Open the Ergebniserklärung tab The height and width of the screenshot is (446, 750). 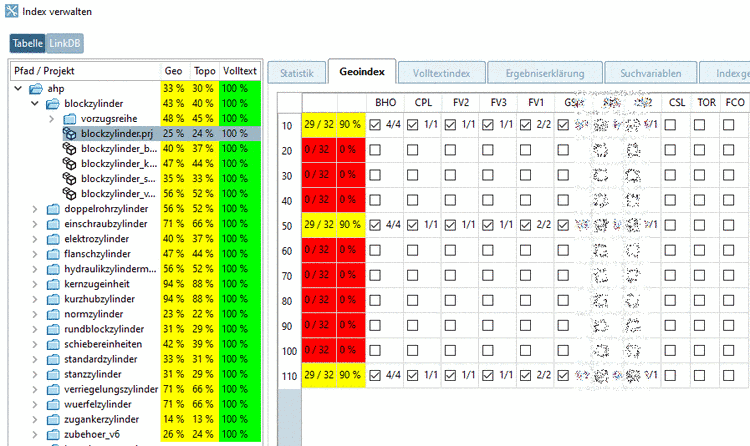pos(545,73)
